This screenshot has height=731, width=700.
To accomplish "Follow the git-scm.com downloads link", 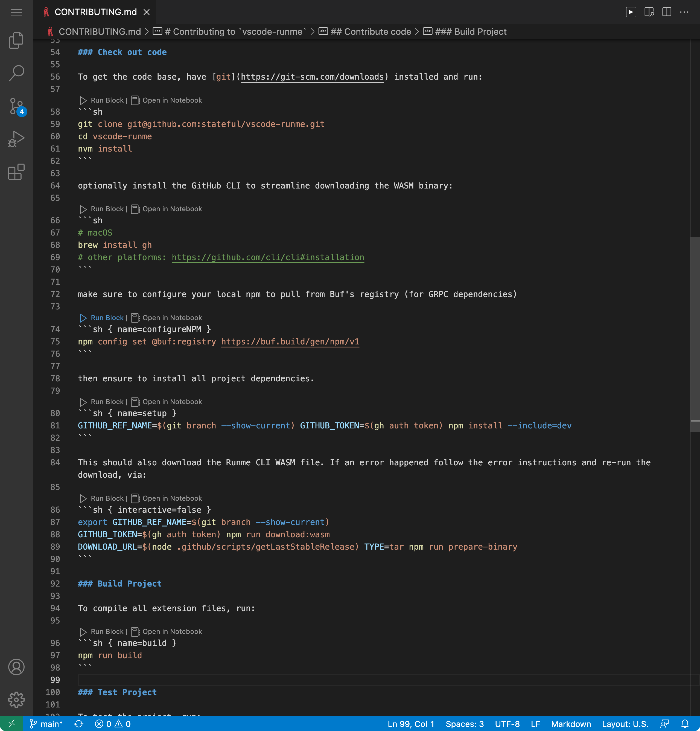I will click(x=312, y=77).
